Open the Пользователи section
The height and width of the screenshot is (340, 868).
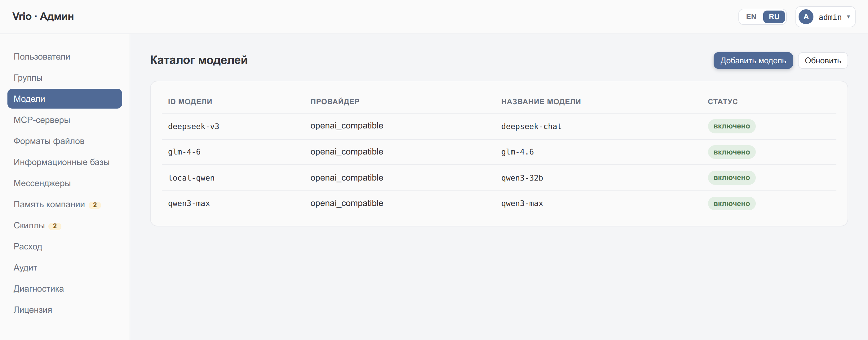pos(65,57)
